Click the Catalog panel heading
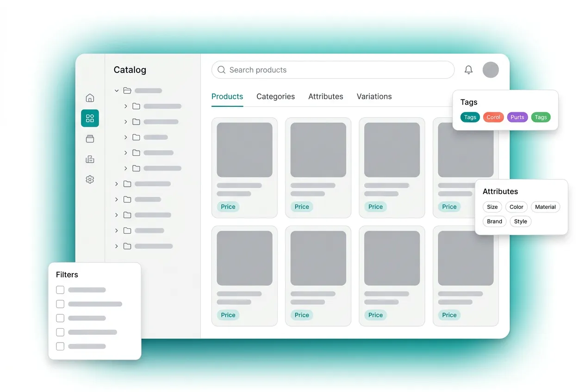This screenshot has width=585, height=392. [x=130, y=70]
